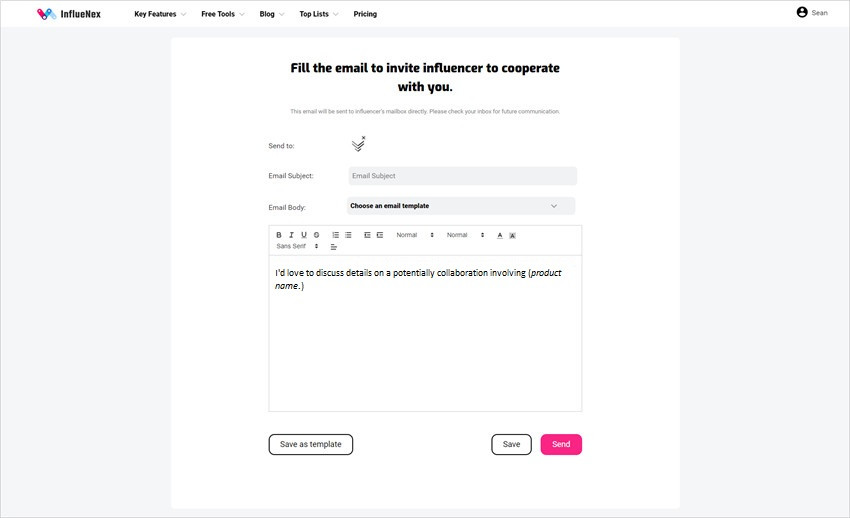The height and width of the screenshot is (518, 850).
Task: Open the Sean user account icon
Action: coord(802,12)
